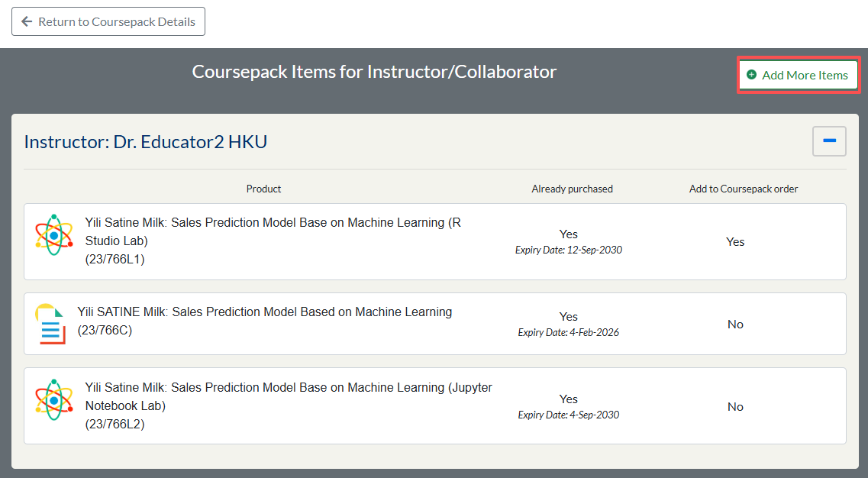Click Expiry Date: 12-Sep-2030 text
Screen dimensions: 868x478
(569, 250)
